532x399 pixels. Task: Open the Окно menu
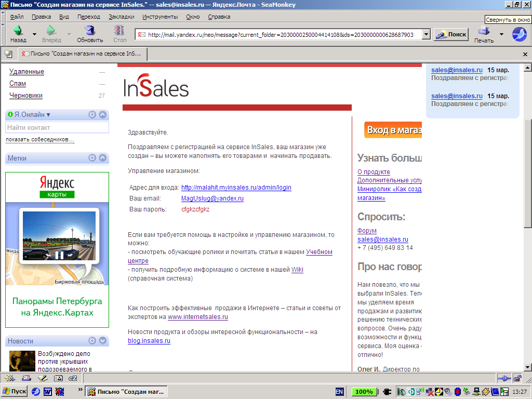click(x=193, y=17)
